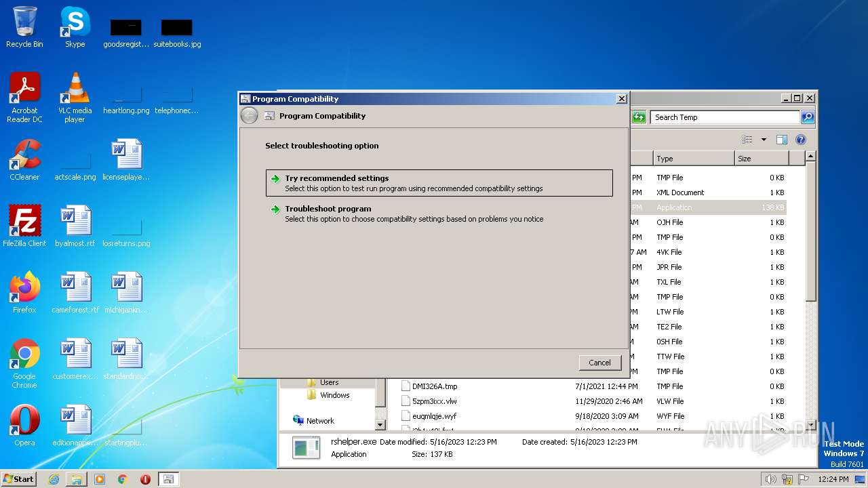Click Opera icon in taskbar
The width and height of the screenshot is (868, 488).
tap(145, 479)
